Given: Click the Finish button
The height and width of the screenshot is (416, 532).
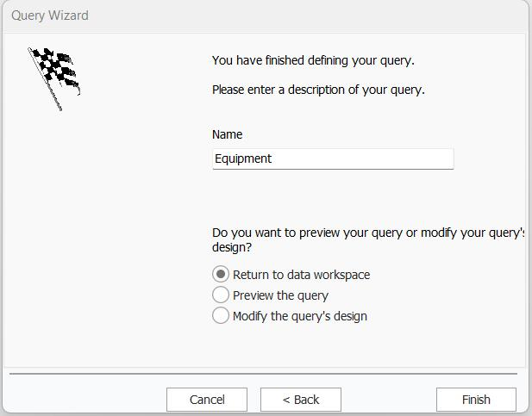Looking at the screenshot, I should [x=476, y=400].
